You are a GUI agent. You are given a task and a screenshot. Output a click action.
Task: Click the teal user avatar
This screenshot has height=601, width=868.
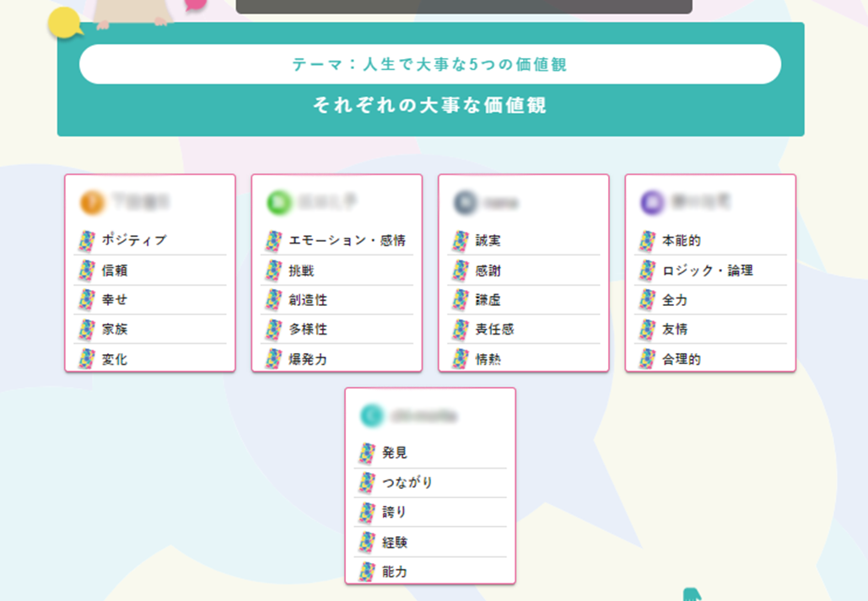coord(372,415)
